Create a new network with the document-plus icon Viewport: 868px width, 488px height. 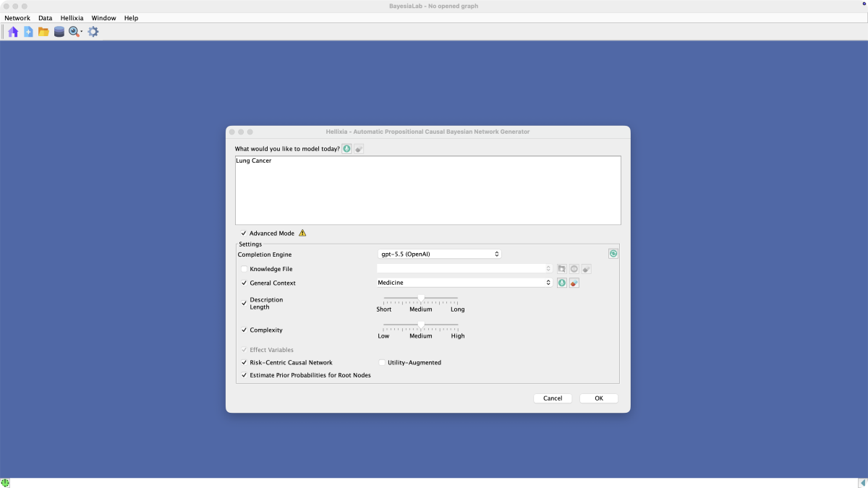(28, 32)
